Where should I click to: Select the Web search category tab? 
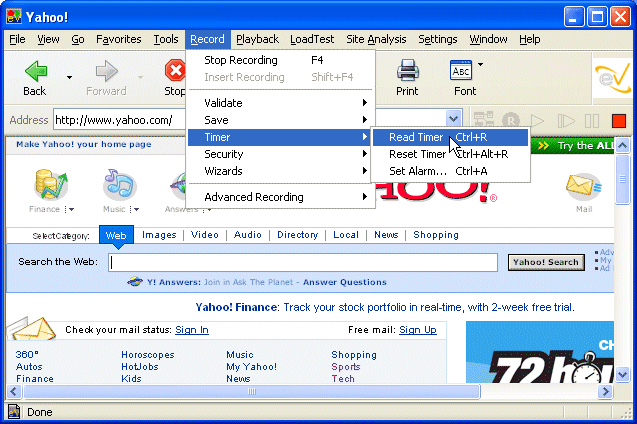pos(116,235)
